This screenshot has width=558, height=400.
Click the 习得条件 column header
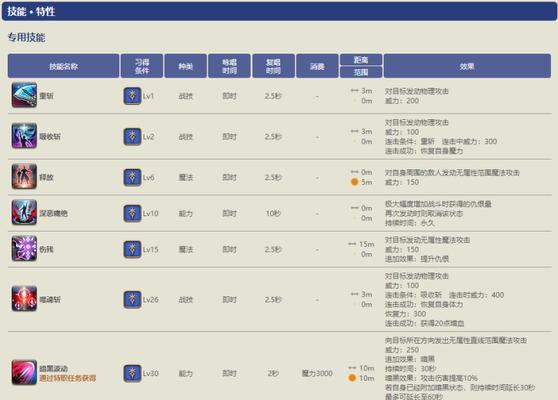[142, 66]
